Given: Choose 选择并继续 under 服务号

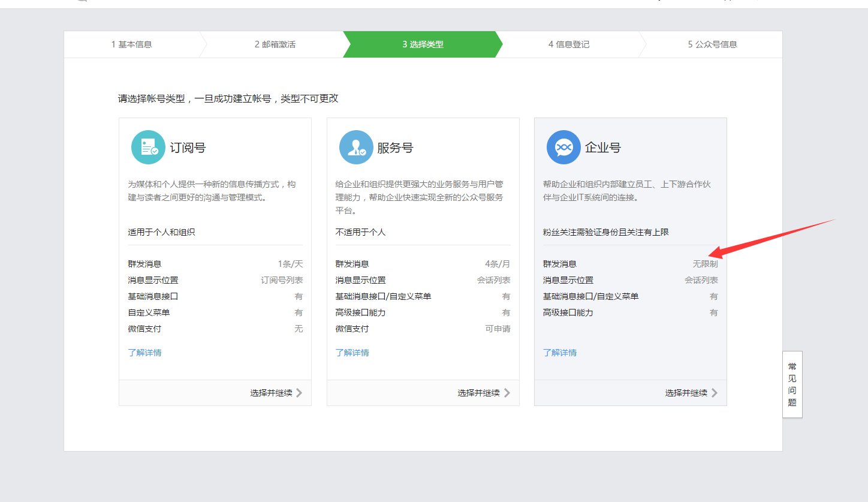Looking at the screenshot, I should click(479, 393).
